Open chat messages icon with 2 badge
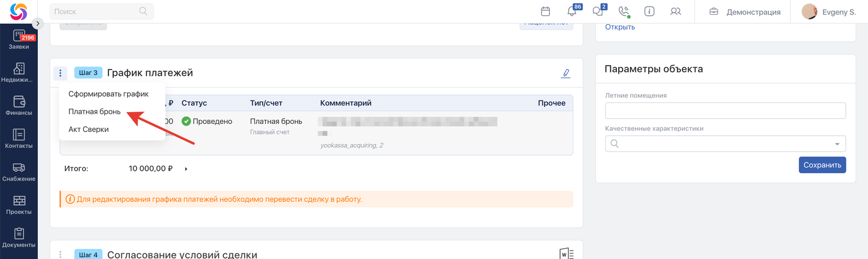Image resolution: width=868 pixels, height=259 pixels. [597, 11]
